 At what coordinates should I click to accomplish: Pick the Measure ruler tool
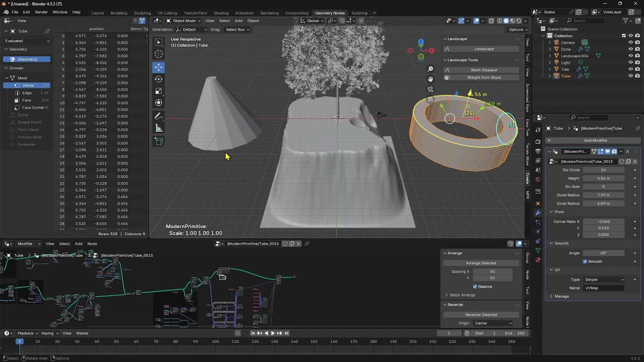158,129
